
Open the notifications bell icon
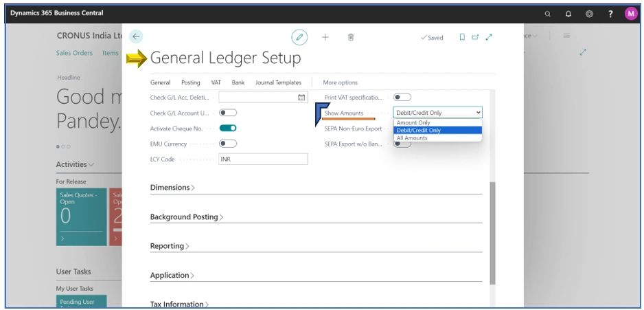568,14
